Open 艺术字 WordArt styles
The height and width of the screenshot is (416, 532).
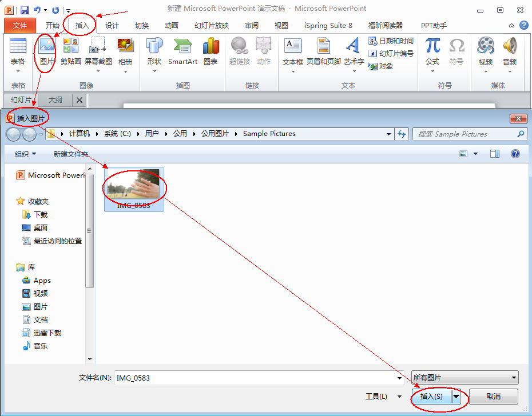(x=354, y=55)
